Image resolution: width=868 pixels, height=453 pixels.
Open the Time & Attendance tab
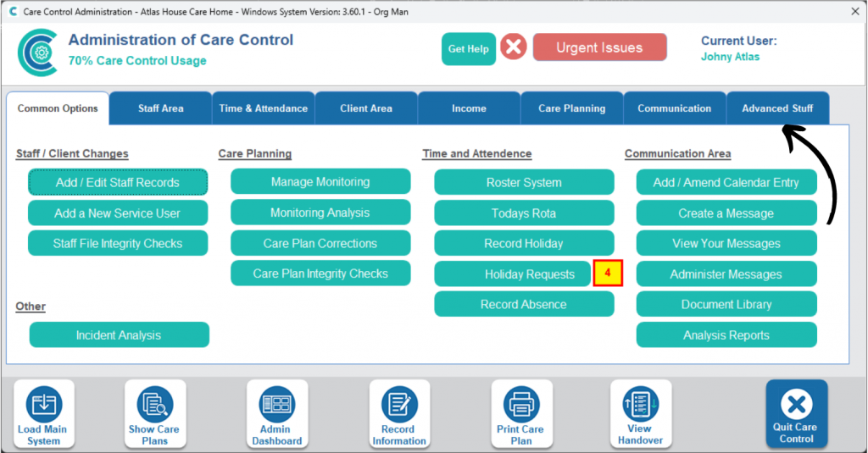click(x=264, y=108)
